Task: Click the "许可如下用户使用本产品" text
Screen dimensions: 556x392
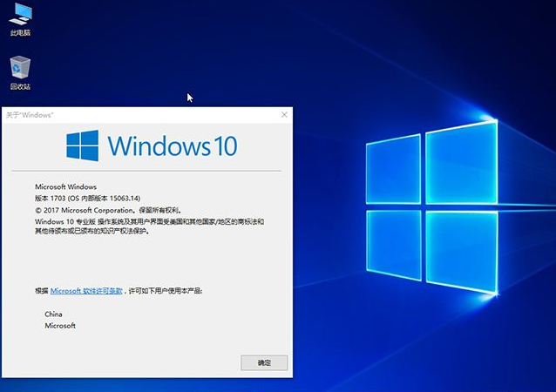Action: pos(166,291)
